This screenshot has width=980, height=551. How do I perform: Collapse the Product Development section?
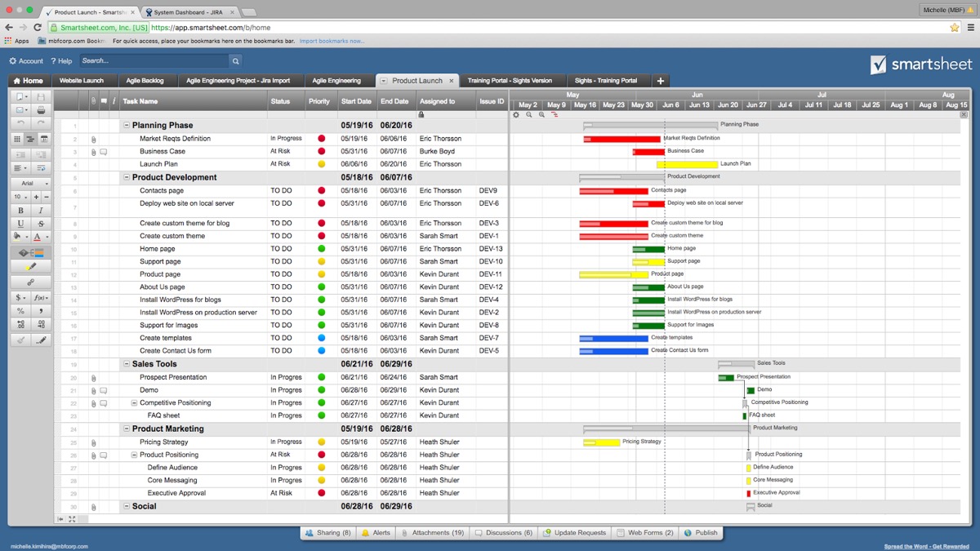tap(127, 177)
